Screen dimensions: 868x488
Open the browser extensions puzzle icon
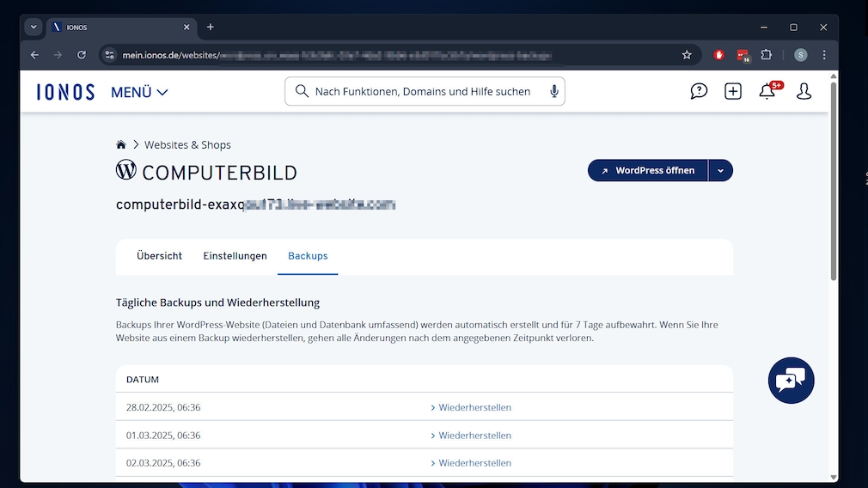point(767,55)
